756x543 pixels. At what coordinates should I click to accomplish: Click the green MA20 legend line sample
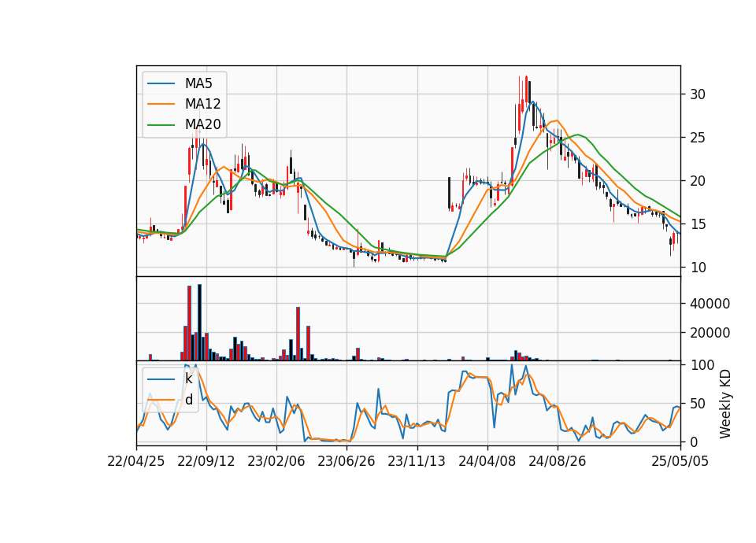(161, 124)
